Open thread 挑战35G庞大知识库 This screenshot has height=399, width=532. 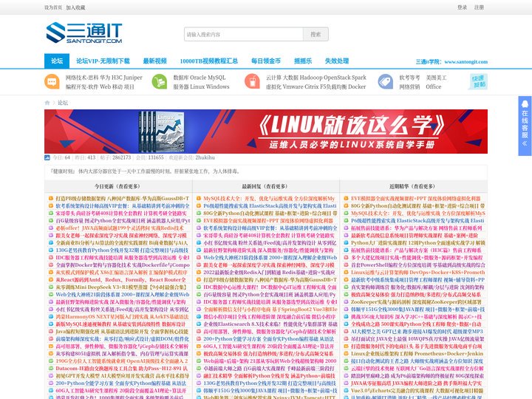pos(417,317)
